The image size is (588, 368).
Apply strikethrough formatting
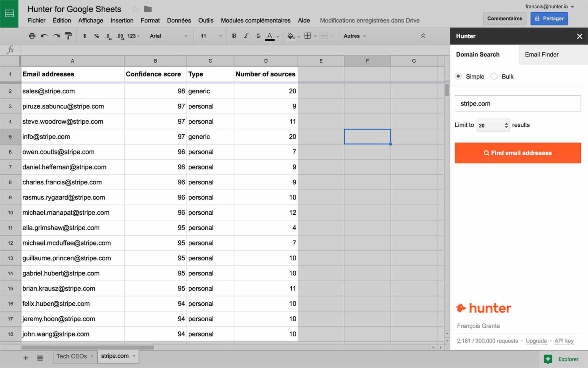(258, 36)
